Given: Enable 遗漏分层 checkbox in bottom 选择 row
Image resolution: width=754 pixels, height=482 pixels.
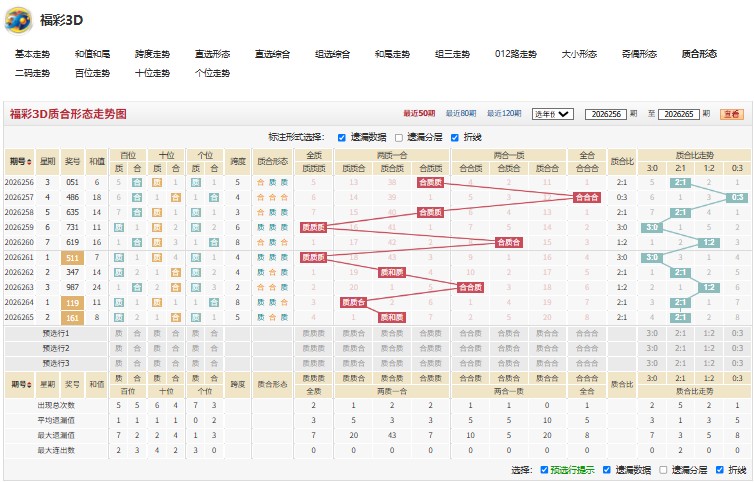Looking at the screenshot, I should click(x=663, y=470).
